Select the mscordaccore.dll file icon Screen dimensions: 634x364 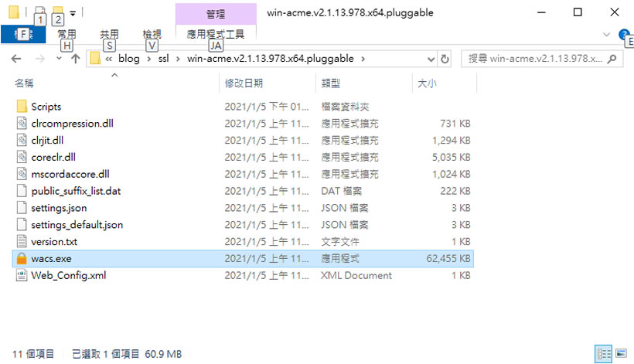coord(22,174)
